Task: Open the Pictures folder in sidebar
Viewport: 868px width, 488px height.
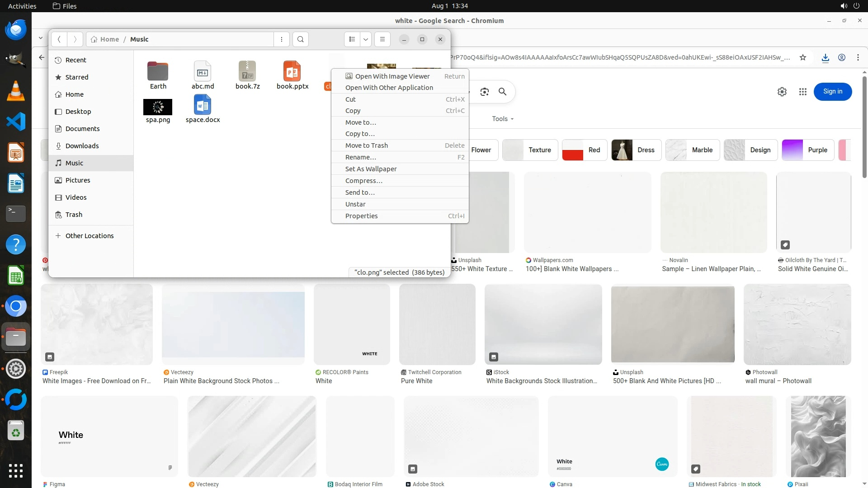Action: click(x=78, y=180)
